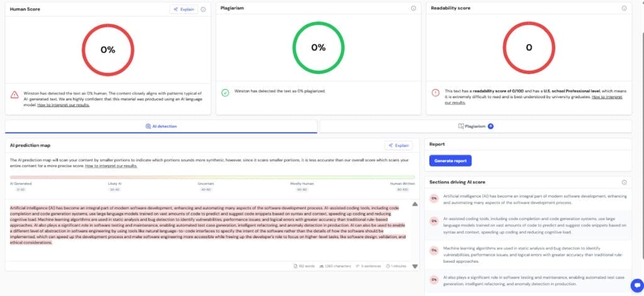The width and height of the screenshot is (644, 296).
Task: Switch to the AI detection tab
Action: 161,126
